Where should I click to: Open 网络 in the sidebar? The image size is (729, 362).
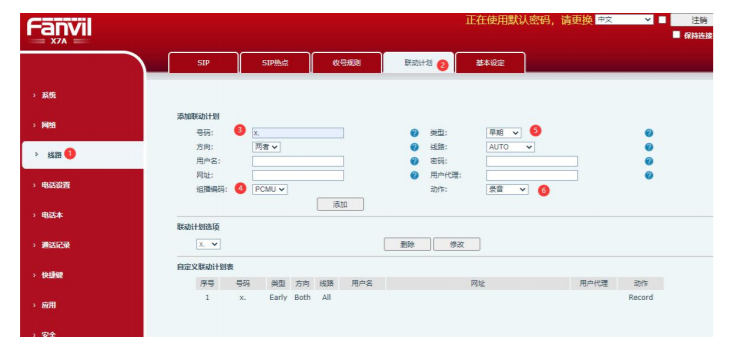[49, 125]
